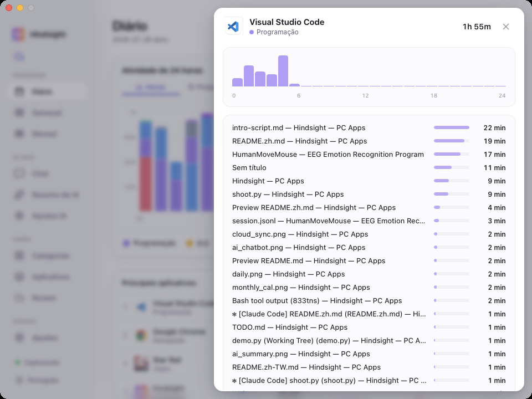Select Preview README.md row

(369, 260)
